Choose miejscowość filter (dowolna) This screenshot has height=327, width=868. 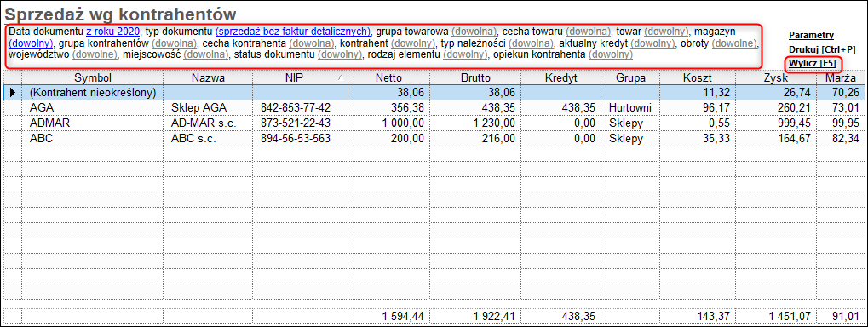pos(206,54)
